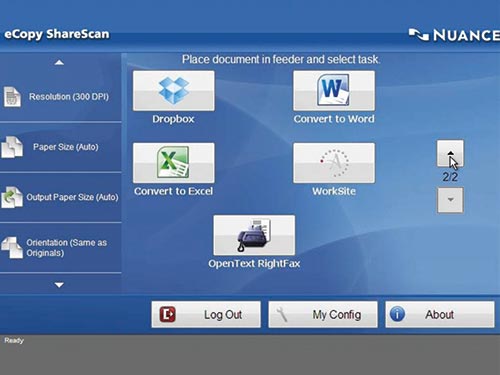Start the Convert to Excel task
This screenshot has width=500, height=375.
[x=174, y=163]
